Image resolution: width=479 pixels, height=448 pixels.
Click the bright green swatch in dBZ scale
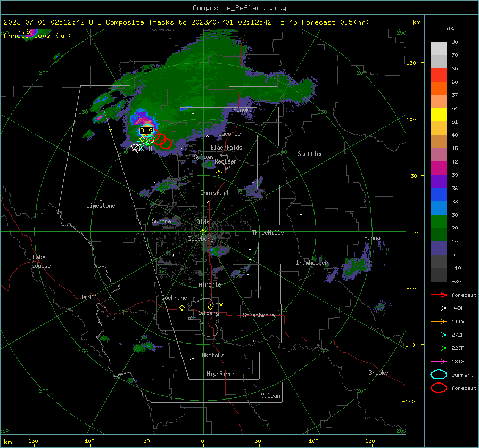click(439, 222)
